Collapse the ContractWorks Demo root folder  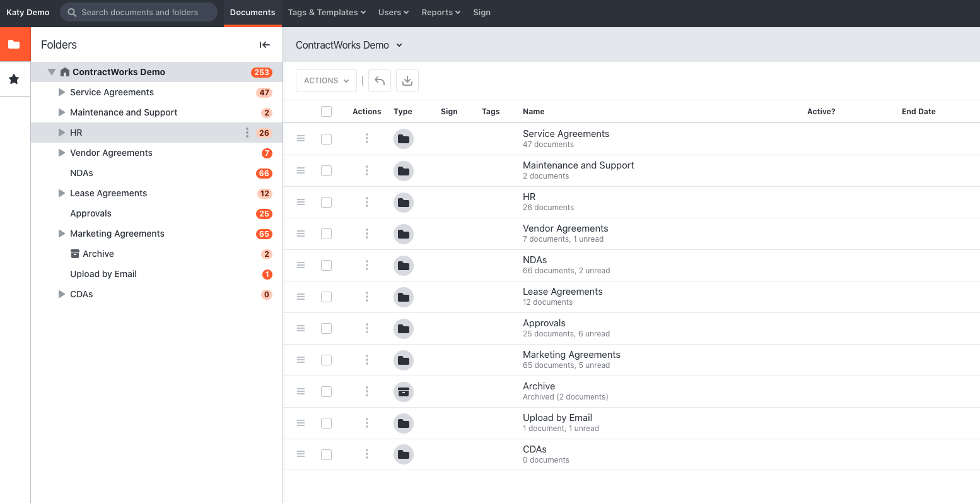[x=52, y=72]
